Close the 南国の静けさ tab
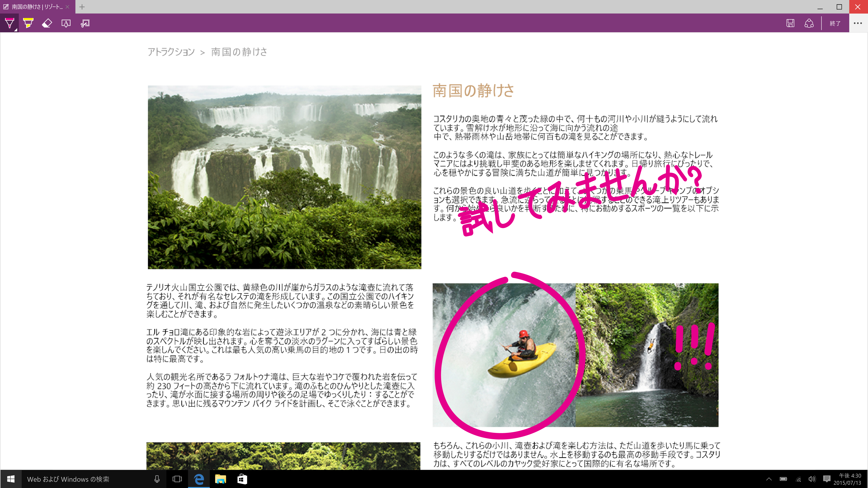 (x=68, y=7)
